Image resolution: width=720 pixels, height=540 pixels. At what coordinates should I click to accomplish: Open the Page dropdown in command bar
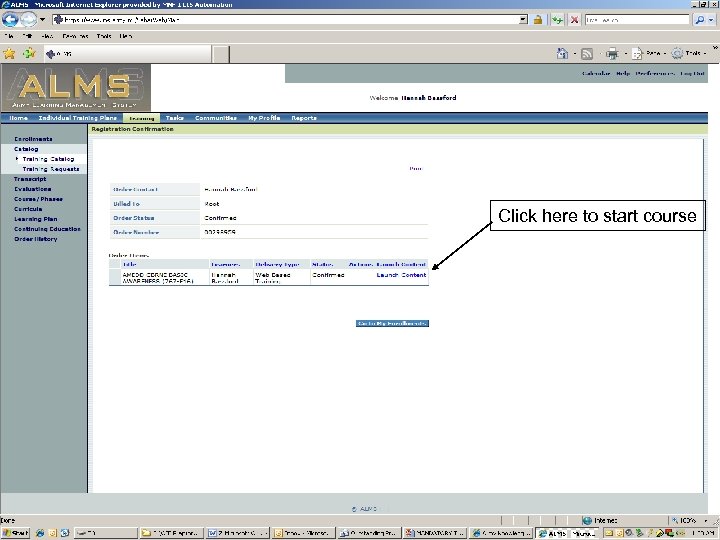pyautogui.click(x=648, y=54)
